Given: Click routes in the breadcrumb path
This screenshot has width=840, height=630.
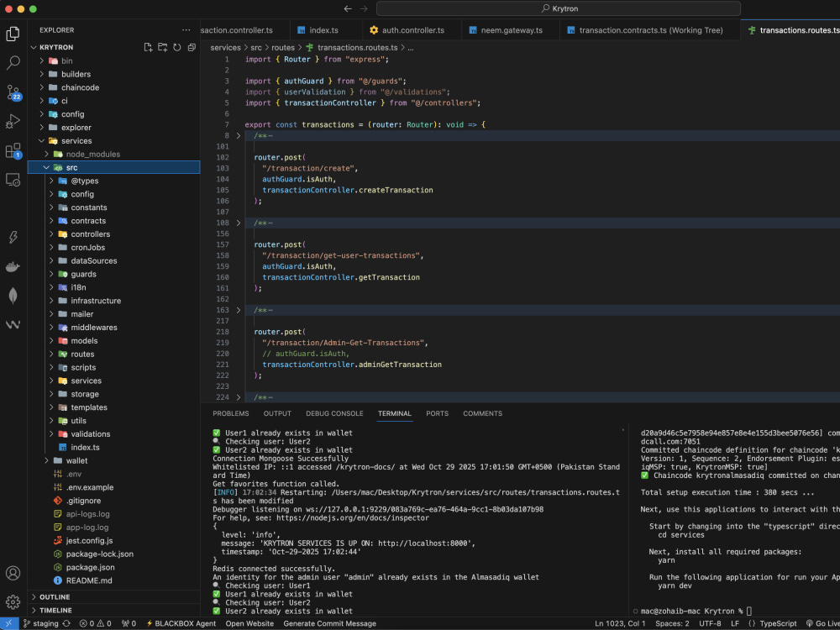Looking at the screenshot, I should click(283, 48).
